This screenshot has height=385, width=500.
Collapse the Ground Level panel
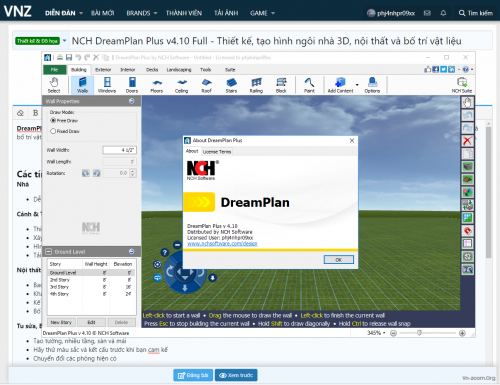pyautogui.click(x=49, y=252)
